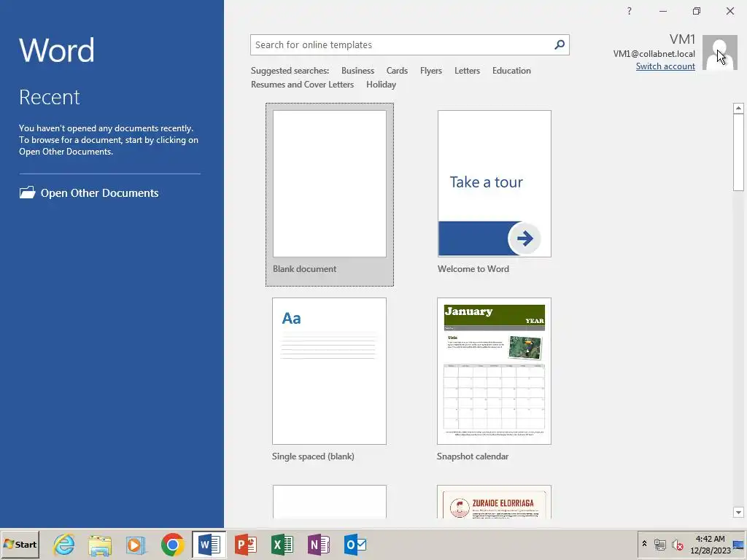The image size is (747, 560).
Task: Open the Start menu
Action: point(20,545)
